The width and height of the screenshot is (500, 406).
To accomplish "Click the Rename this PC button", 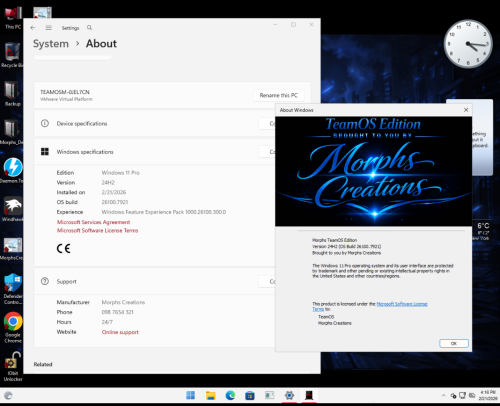I will tap(279, 95).
